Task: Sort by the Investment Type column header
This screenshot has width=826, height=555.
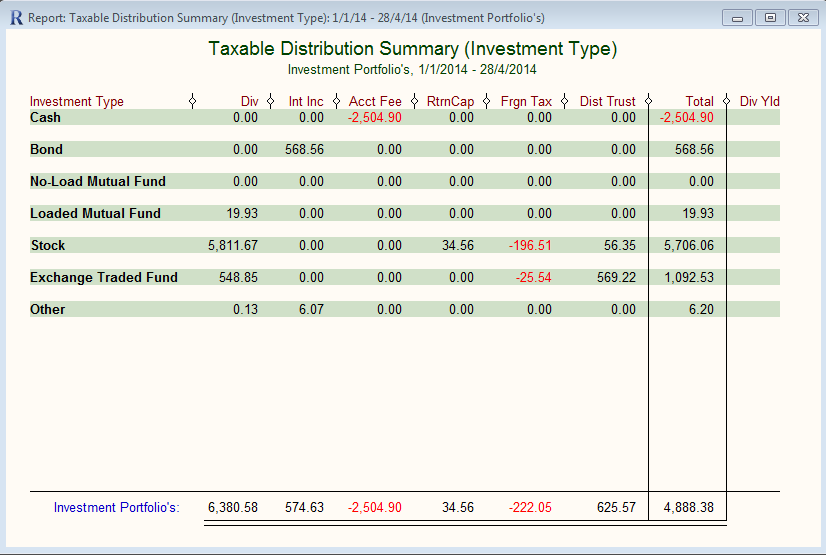Action: tap(77, 101)
